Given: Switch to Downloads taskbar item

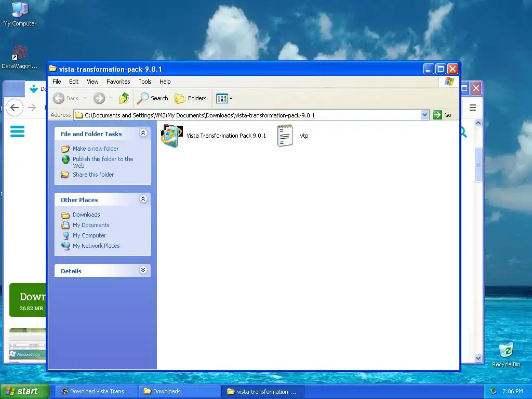Looking at the screenshot, I should coord(179,391).
